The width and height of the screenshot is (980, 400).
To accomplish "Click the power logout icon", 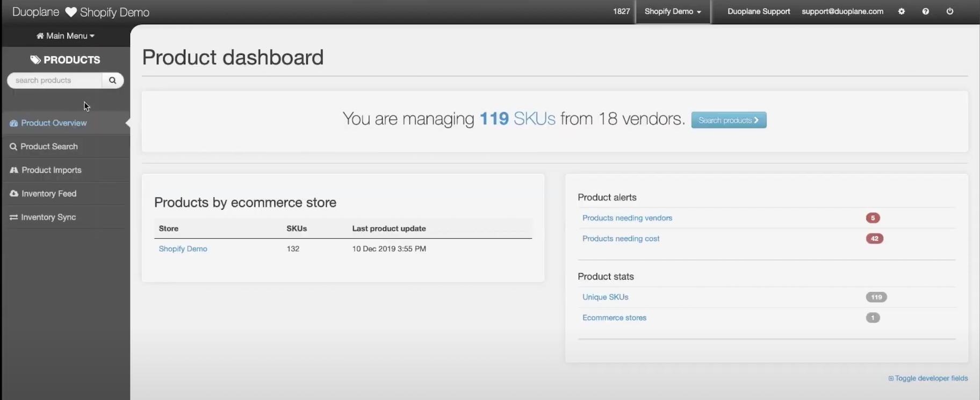I will [x=949, y=11].
